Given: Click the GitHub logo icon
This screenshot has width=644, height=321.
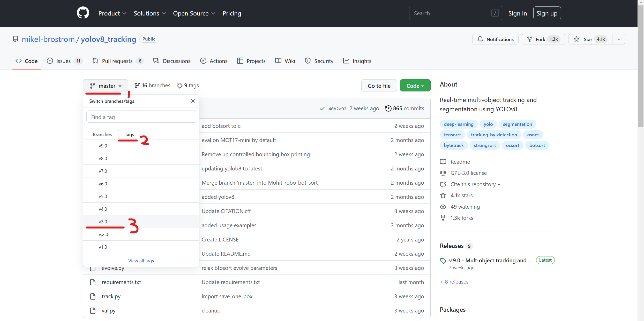Looking at the screenshot, I should [83, 13].
